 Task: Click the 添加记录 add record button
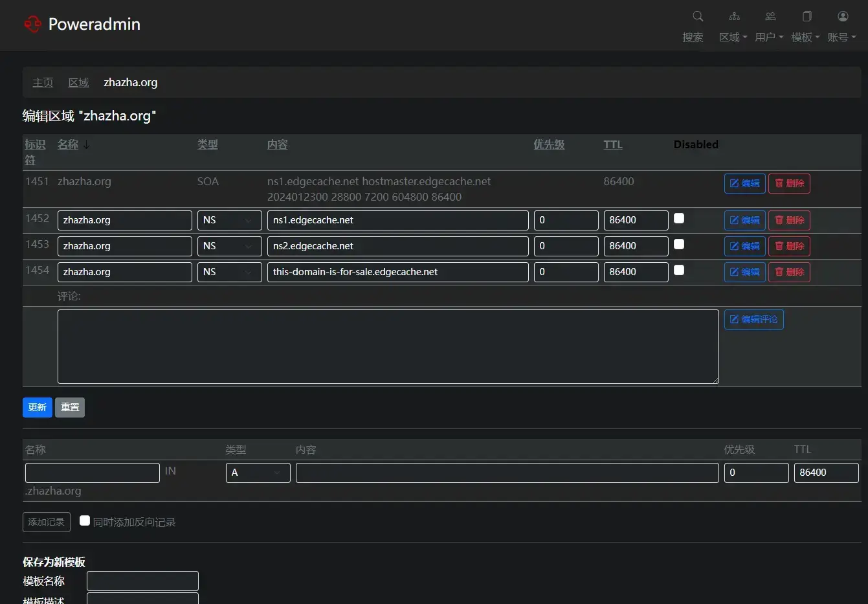(47, 522)
